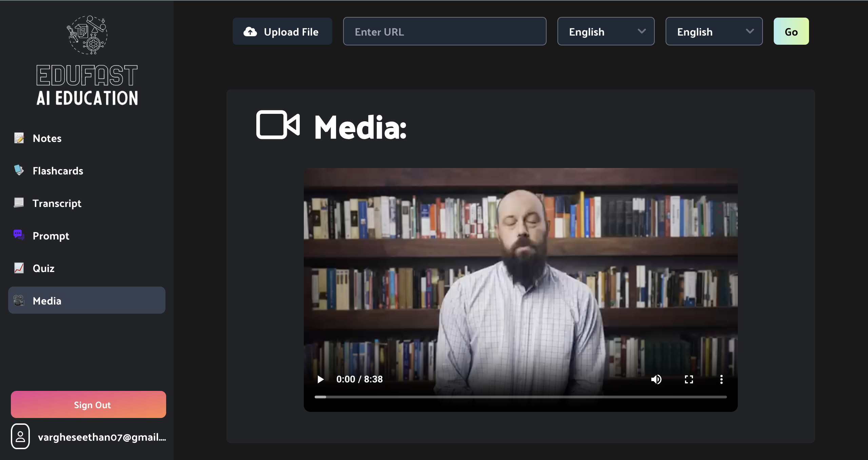Mute the video volume
Image resolution: width=868 pixels, height=460 pixels.
pos(656,379)
